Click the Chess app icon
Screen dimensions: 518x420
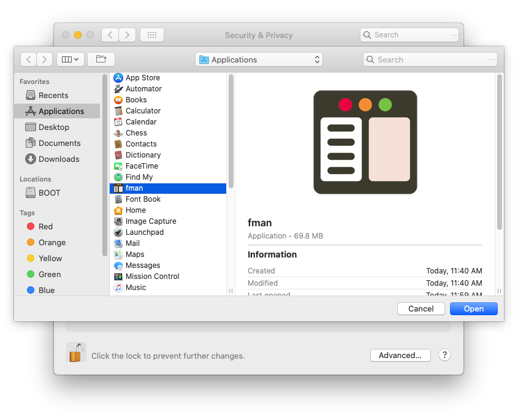[118, 133]
